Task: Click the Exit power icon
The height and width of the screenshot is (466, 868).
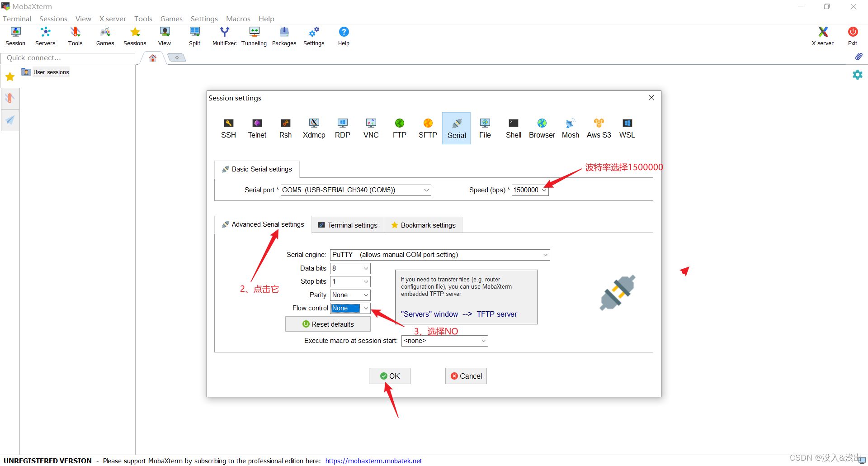Action: (853, 36)
